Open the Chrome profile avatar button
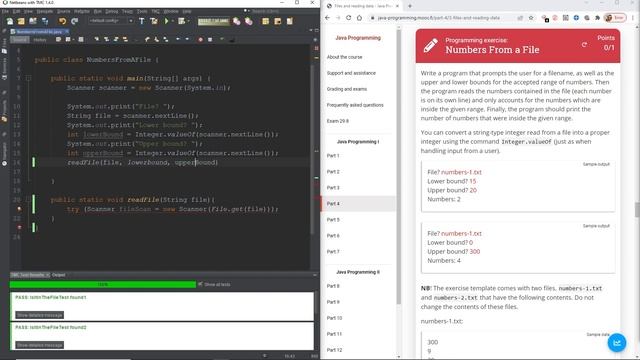 (615, 18)
